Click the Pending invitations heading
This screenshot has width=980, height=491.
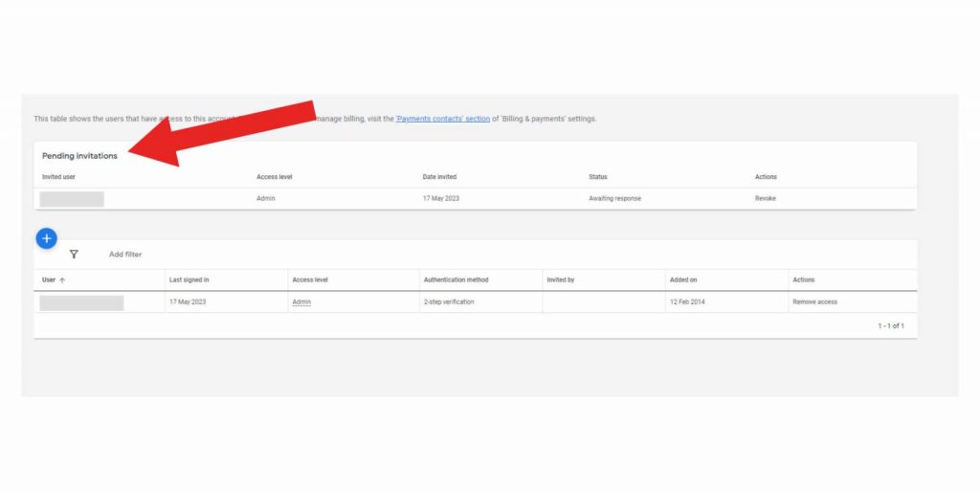click(79, 156)
